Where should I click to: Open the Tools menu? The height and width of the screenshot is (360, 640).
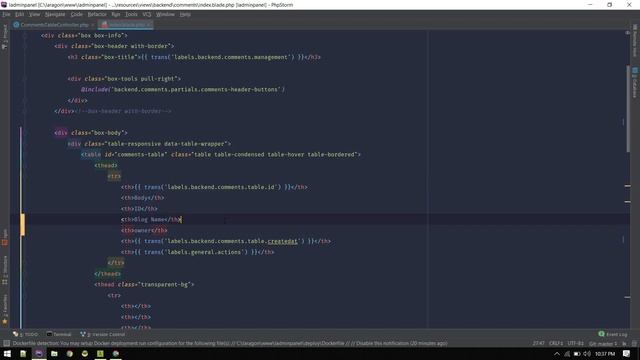coord(131,14)
